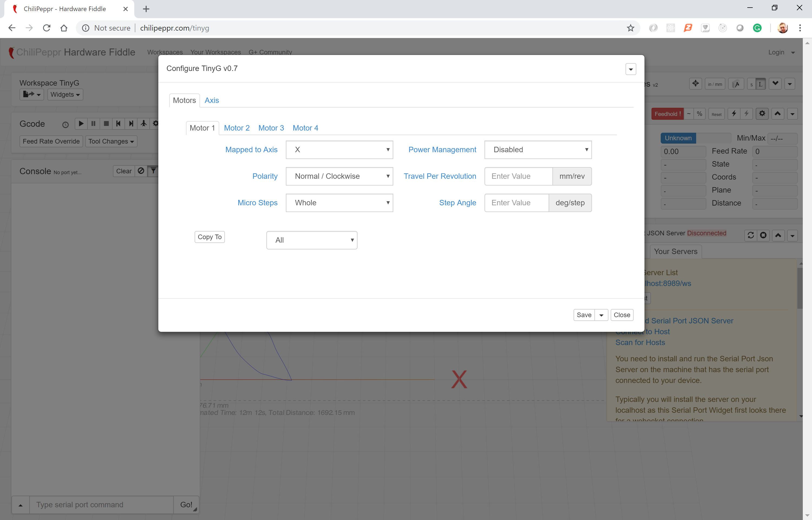Open workspace share icon dropdown

click(x=32, y=95)
